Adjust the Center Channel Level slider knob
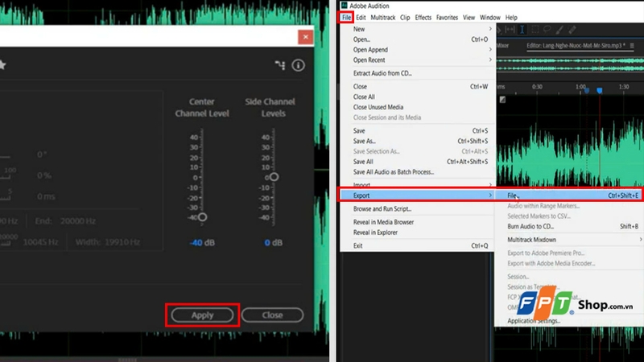644x362 pixels. click(202, 217)
